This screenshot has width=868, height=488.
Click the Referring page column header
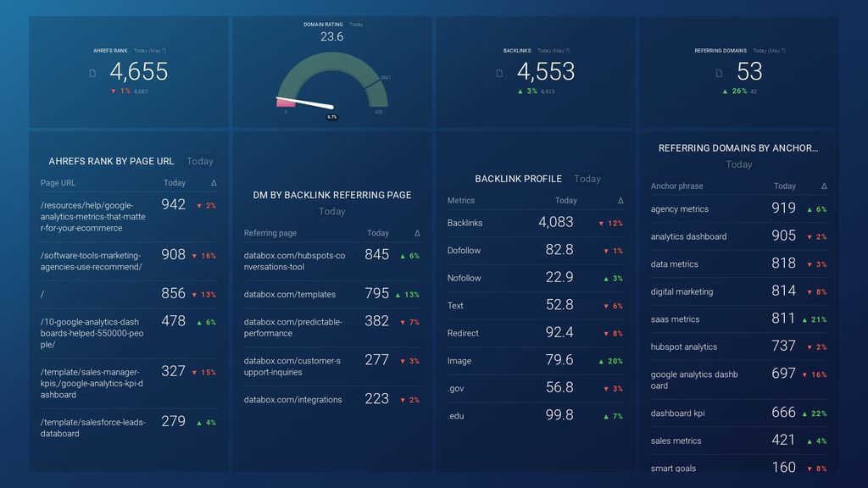click(270, 233)
